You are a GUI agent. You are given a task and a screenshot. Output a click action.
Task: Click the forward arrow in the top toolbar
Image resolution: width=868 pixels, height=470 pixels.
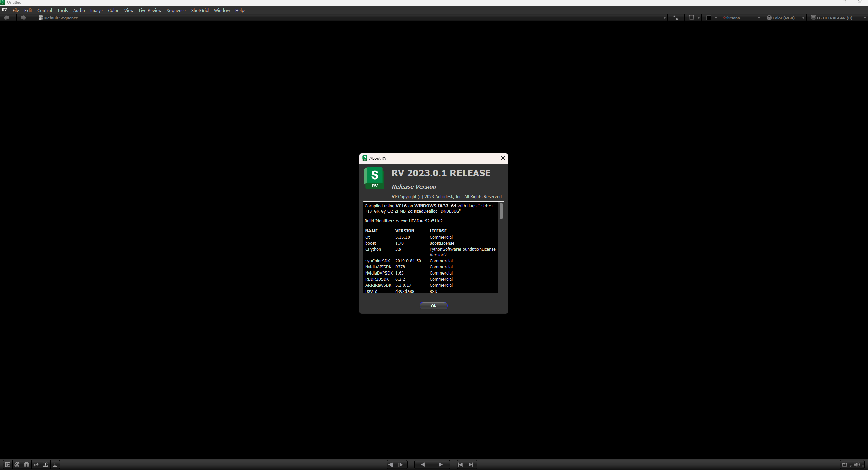click(x=23, y=18)
